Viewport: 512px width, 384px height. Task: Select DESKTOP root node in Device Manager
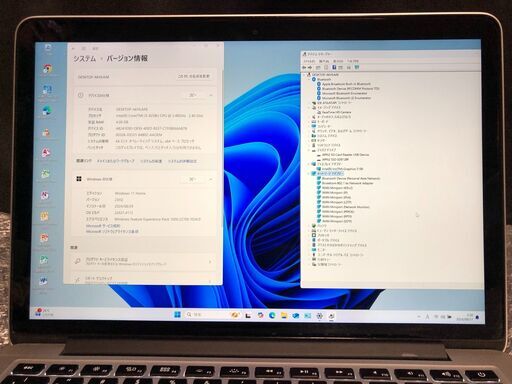pos(326,75)
